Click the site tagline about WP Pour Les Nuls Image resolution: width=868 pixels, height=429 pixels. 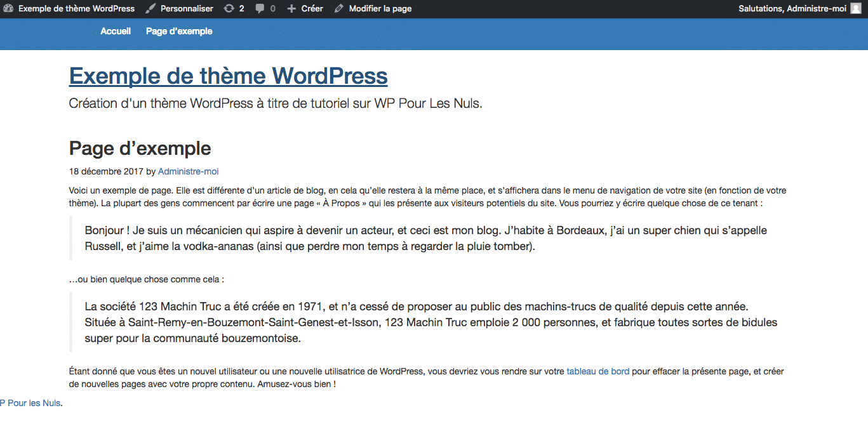276,103
